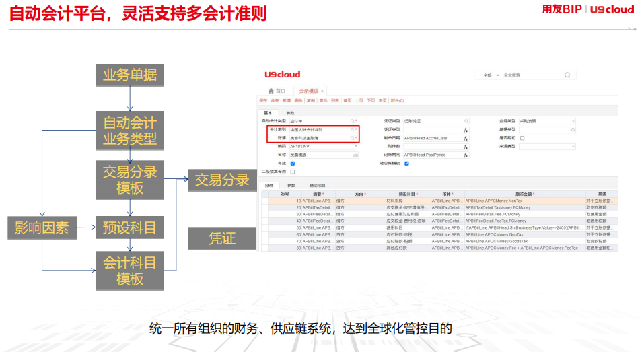This screenshot has height=352, width=644.
Task: Click 上页 in the toolbar
Action: pyautogui.click(x=359, y=101)
